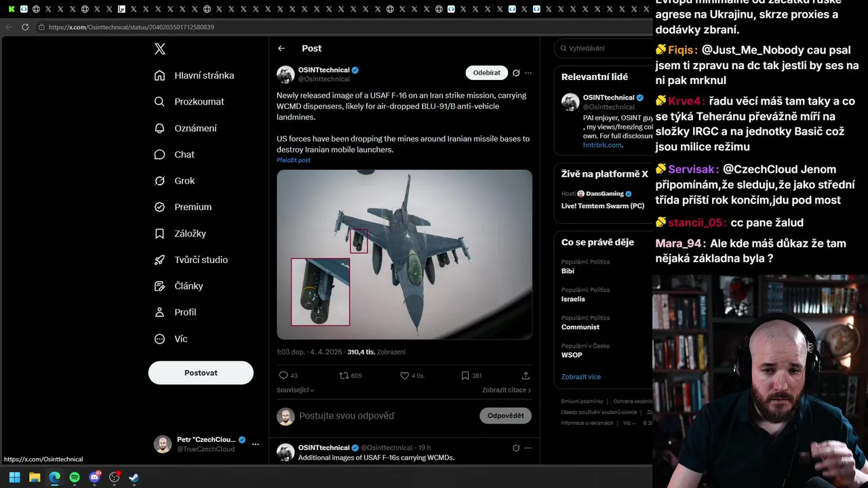Open Chat in the sidebar
The height and width of the screenshot is (488, 868).
click(174, 155)
